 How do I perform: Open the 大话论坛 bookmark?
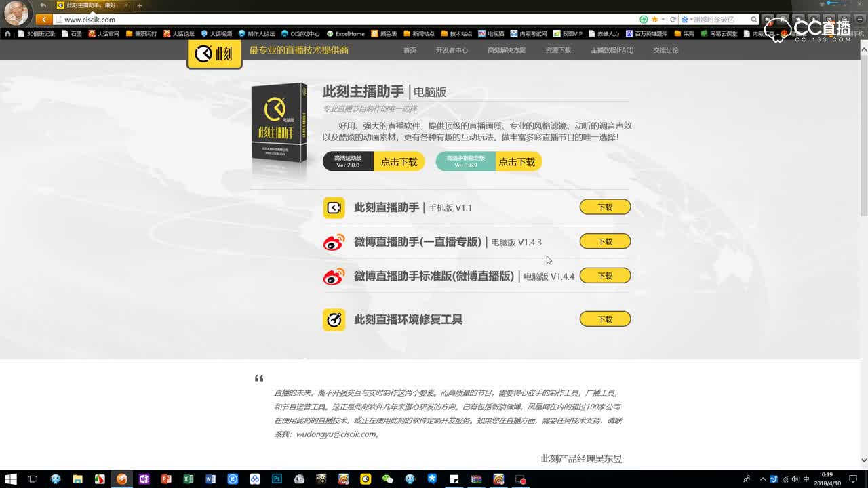178,33
